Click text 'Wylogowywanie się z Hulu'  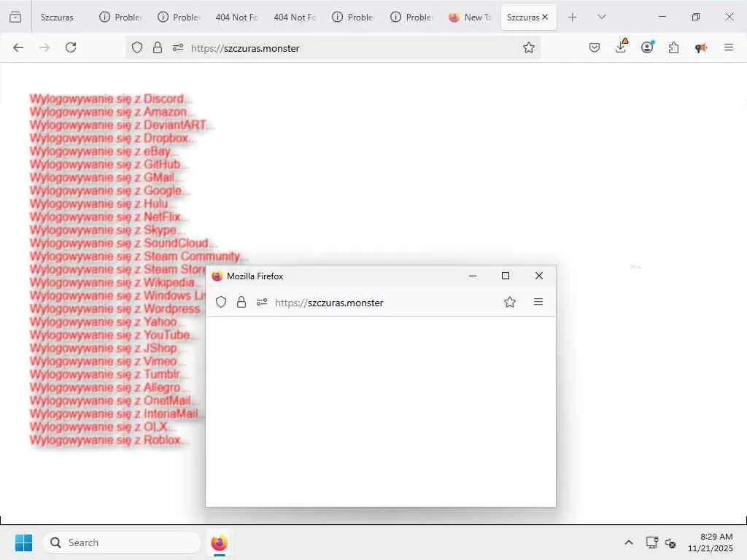click(x=98, y=204)
